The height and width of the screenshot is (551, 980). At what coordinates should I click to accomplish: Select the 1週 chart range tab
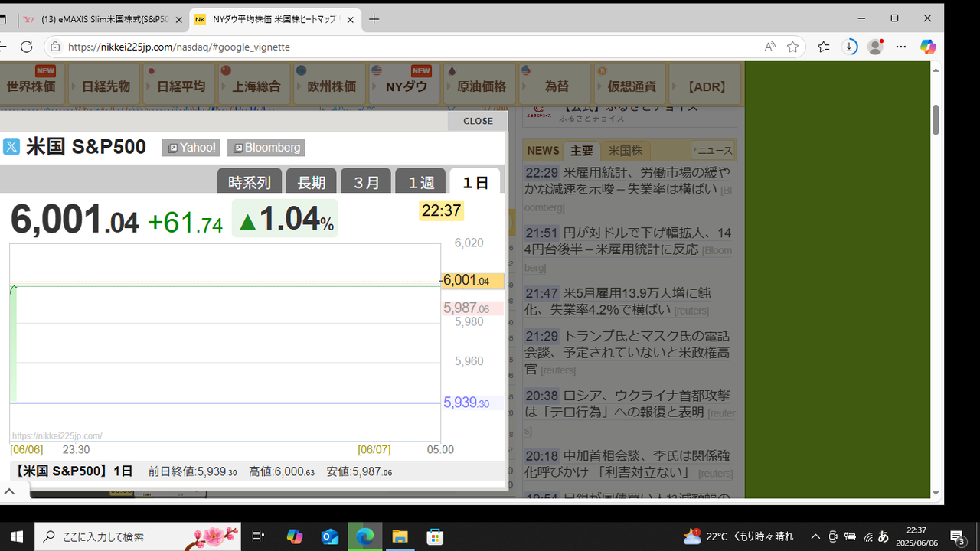pos(420,182)
